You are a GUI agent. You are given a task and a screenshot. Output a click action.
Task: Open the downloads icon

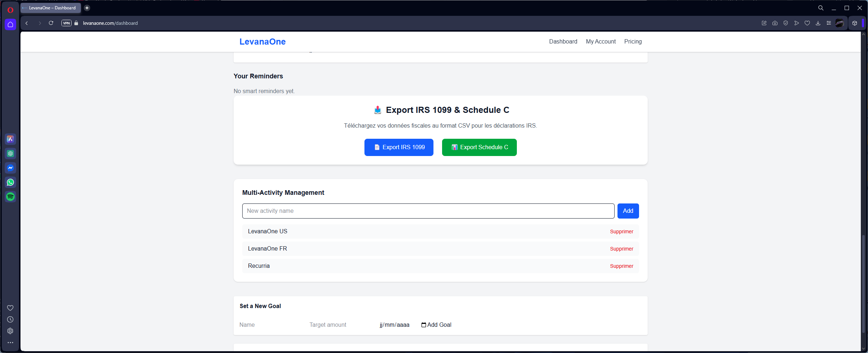click(x=818, y=23)
